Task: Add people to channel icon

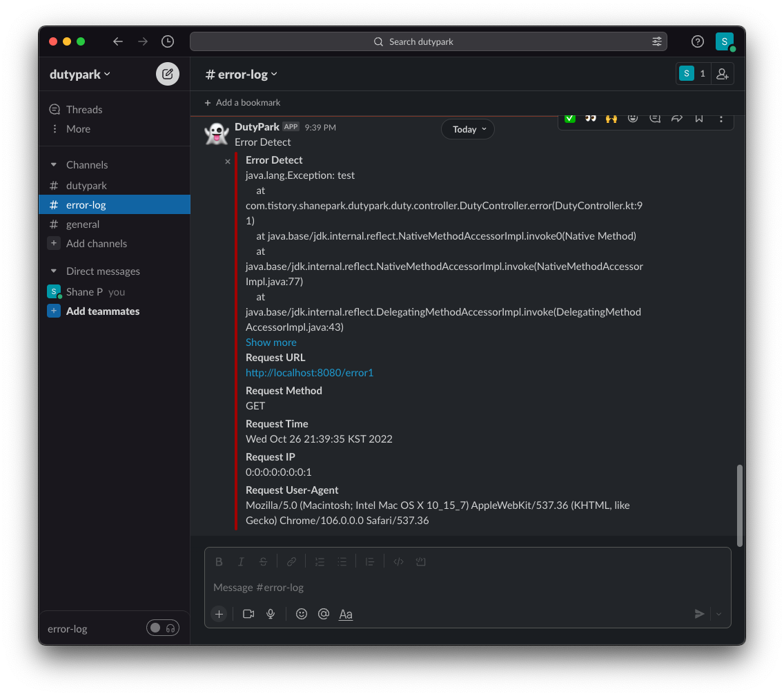Action: 722,74
